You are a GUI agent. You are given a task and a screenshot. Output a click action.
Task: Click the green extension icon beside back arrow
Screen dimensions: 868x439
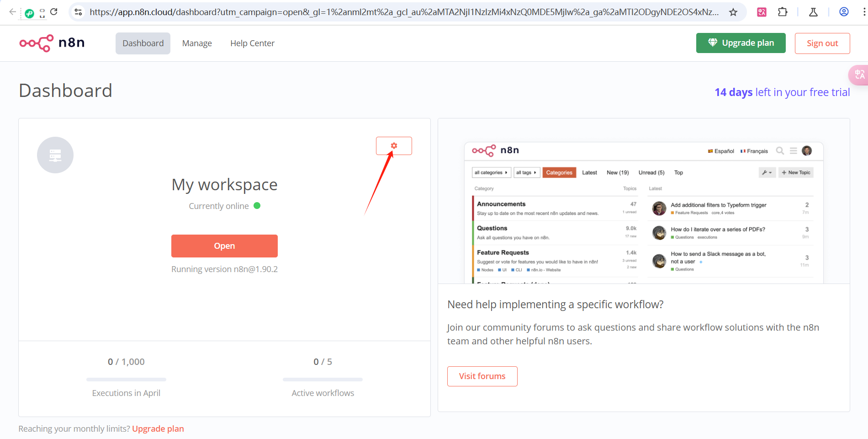click(x=29, y=14)
